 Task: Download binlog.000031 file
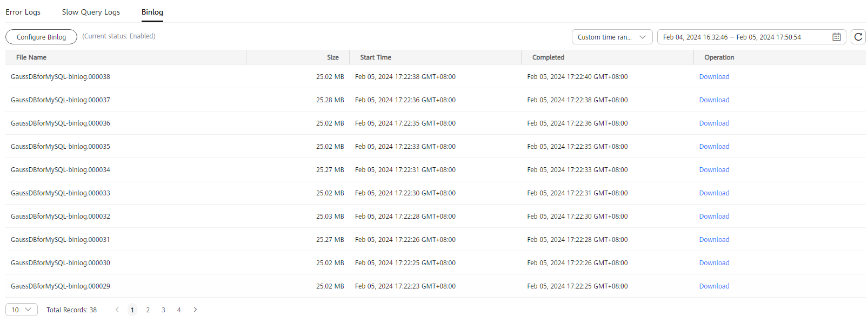pos(714,240)
